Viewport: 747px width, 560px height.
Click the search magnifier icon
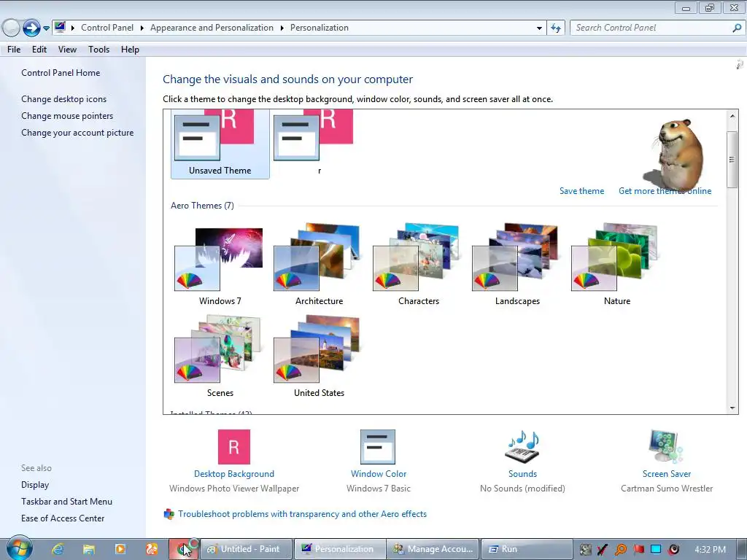(x=737, y=28)
